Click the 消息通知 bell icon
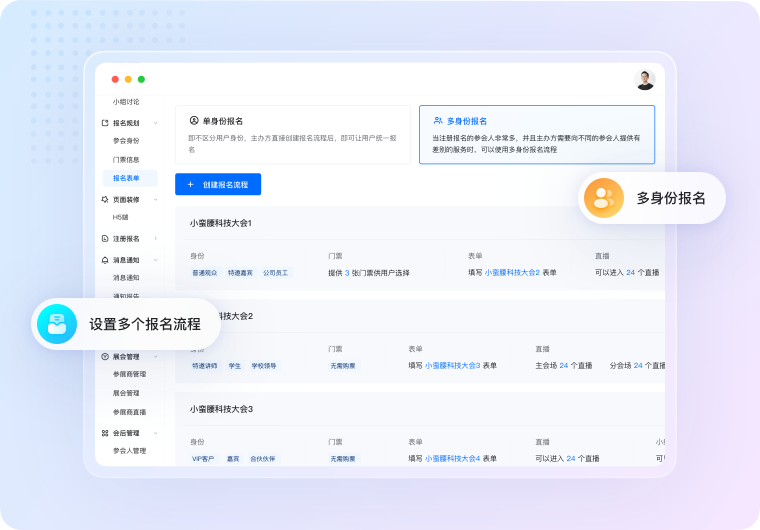This screenshot has width=760, height=530. click(x=104, y=260)
